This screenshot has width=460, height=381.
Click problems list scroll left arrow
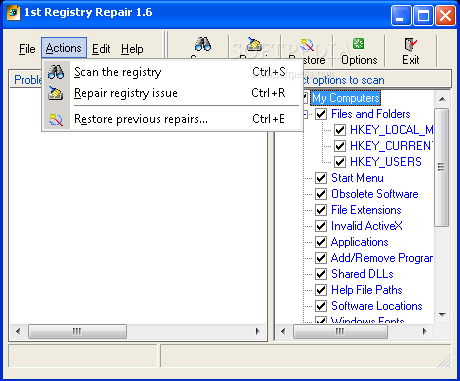point(18,331)
